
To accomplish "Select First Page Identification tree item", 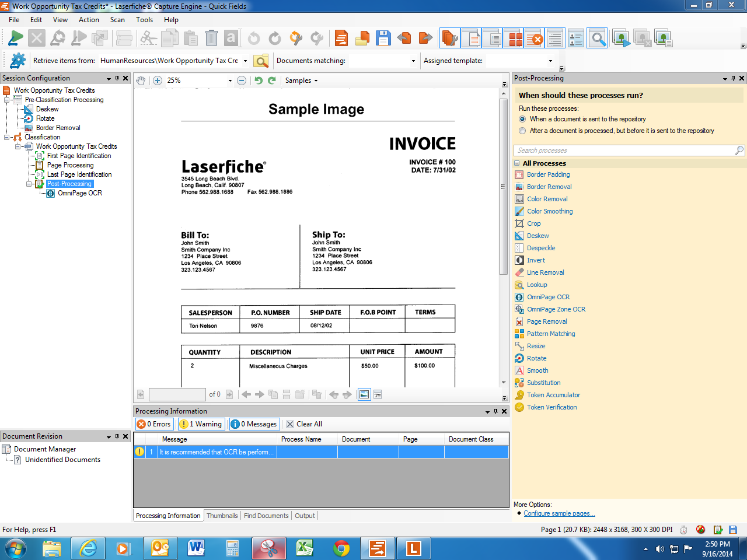I will 79,156.
